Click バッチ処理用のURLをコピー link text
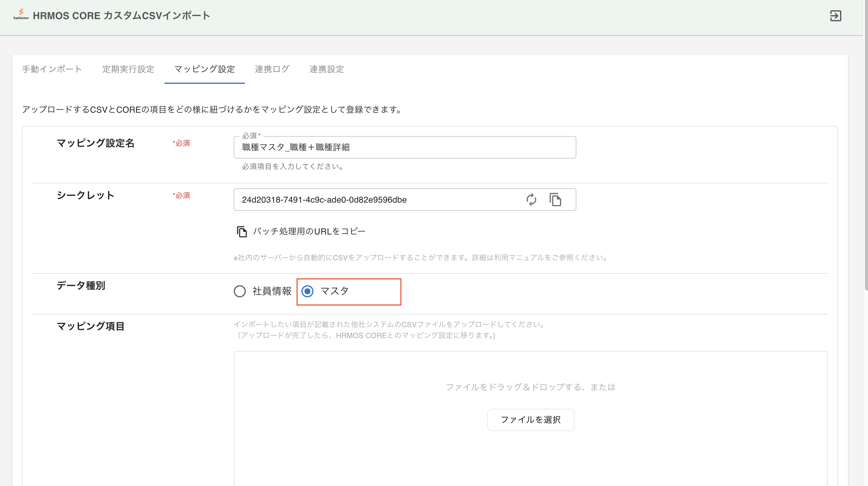The height and width of the screenshot is (486, 868). (x=309, y=231)
